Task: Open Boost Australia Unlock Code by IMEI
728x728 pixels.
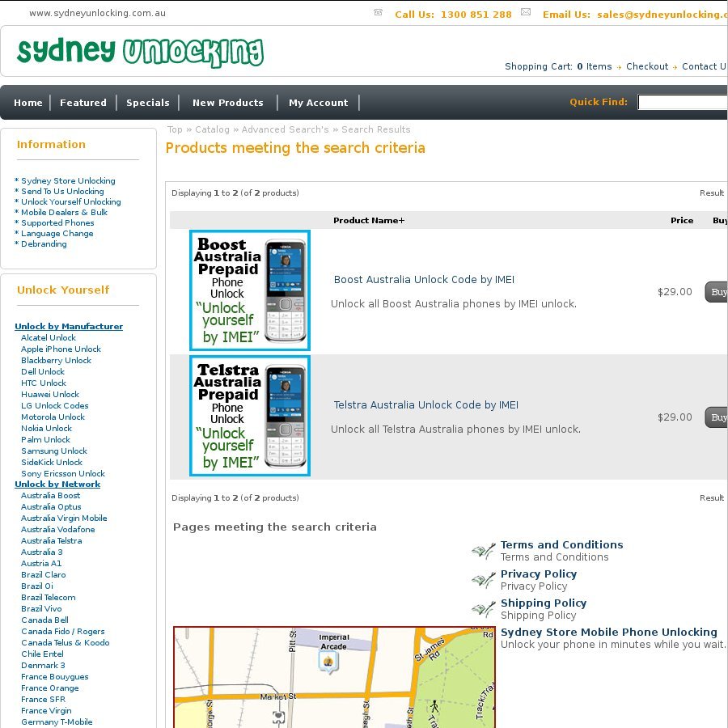Action: click(x=424, y=280)
